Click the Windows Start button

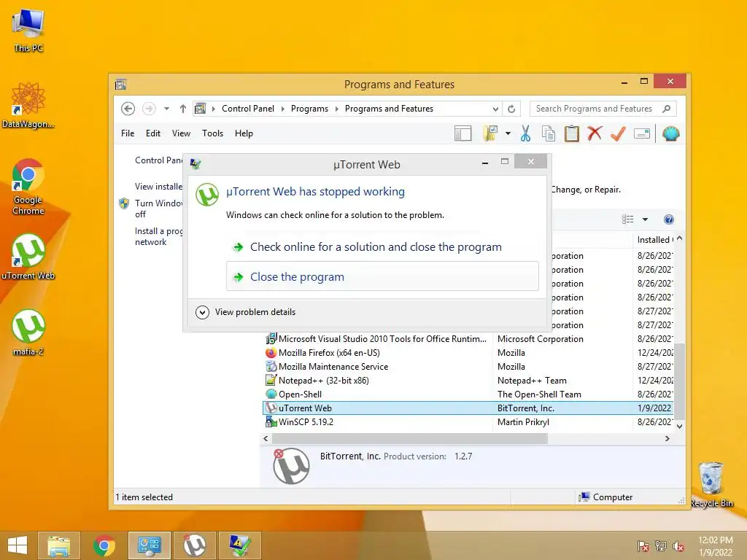click(18, 545)
